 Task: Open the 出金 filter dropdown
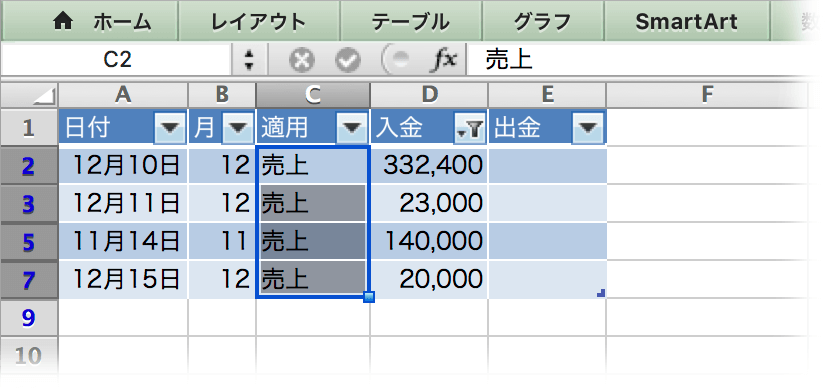(x=587, y=128)
